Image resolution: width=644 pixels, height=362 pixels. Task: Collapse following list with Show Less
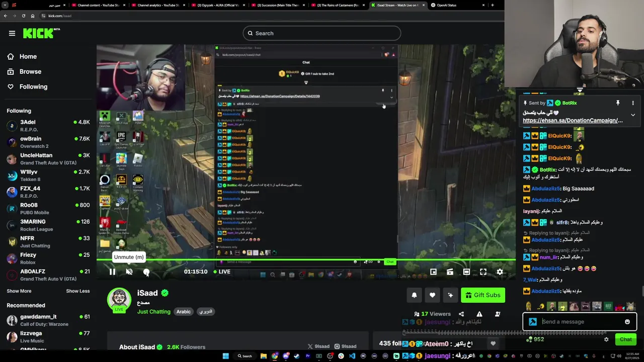pyautogui.click(x=78, y=291)
